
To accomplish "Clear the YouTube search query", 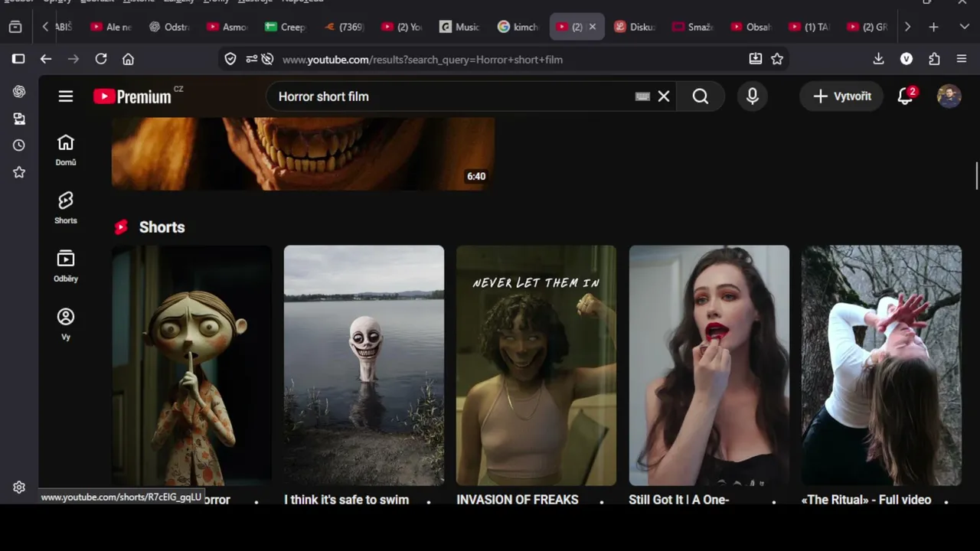I will click(664, 96).
